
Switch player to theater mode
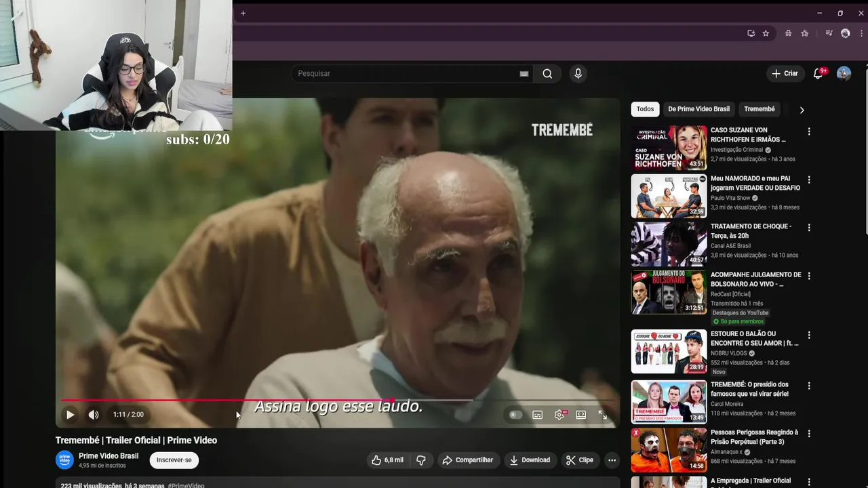click(581, 415)
